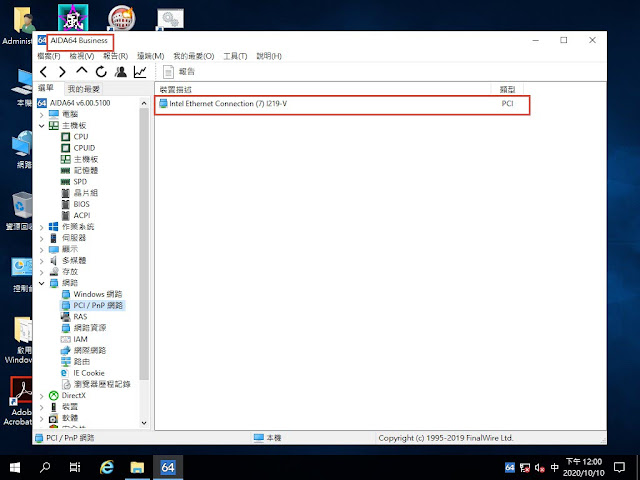640x480 pixels.
Task: Click the 類型 column header
Action: 507,89
